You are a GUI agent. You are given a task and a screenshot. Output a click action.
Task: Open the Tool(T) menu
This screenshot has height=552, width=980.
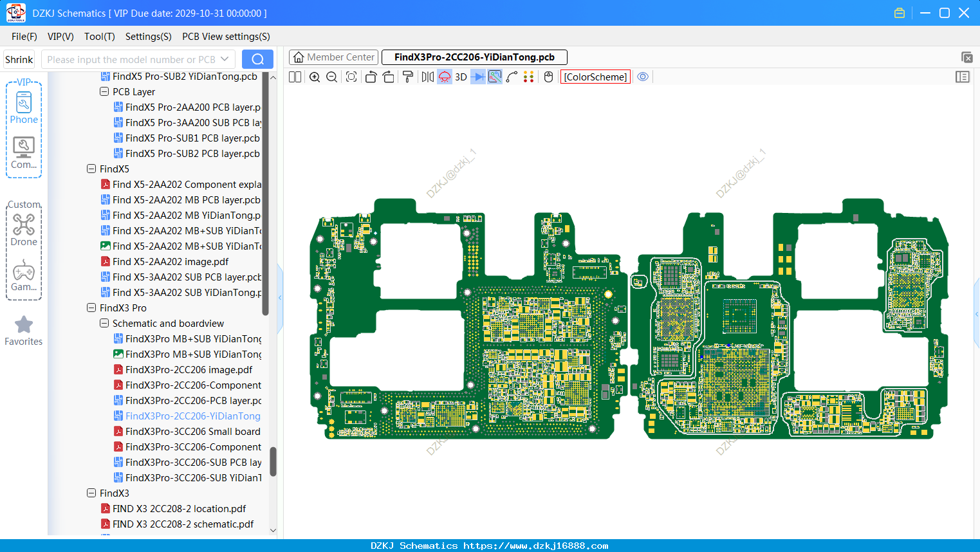click(x=100, y=37)
